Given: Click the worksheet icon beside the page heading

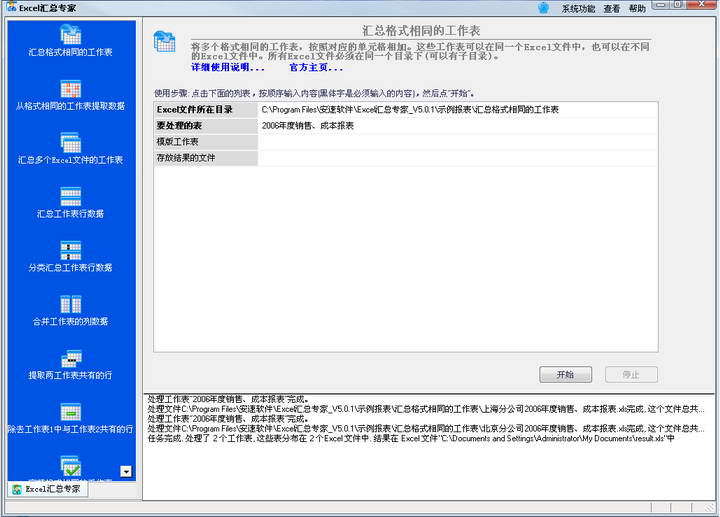Looking at the screenshot, I should [x=164, y=41].
